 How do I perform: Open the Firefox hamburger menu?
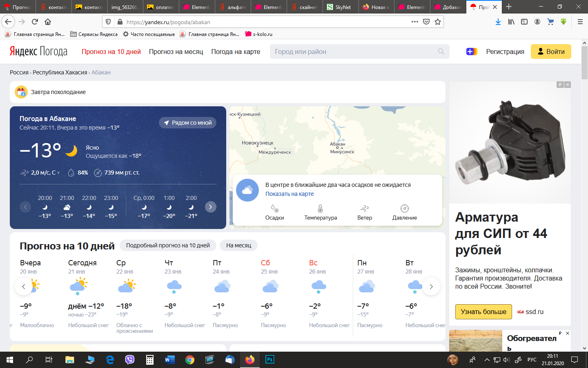pyautogui.click(x=580, y=22)
